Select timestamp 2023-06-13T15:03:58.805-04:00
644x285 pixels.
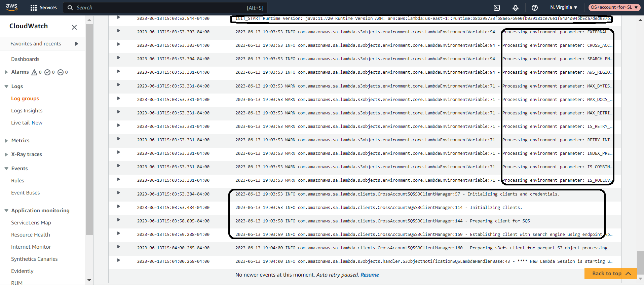tap(173, 221)
